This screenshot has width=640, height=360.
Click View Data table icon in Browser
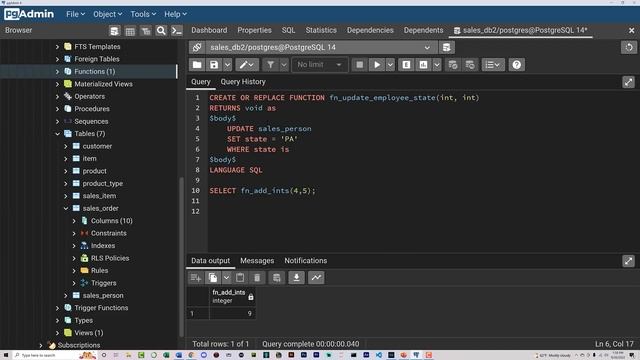click(130, 31)
